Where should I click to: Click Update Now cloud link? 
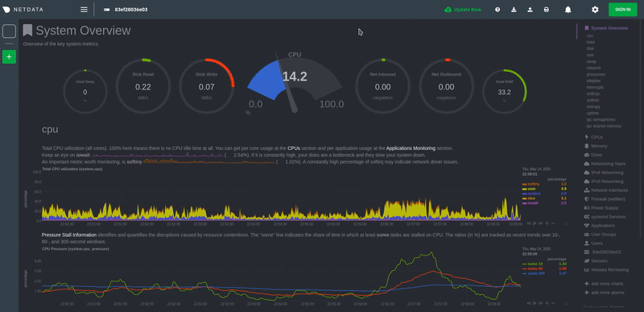(x=462, y=10)
